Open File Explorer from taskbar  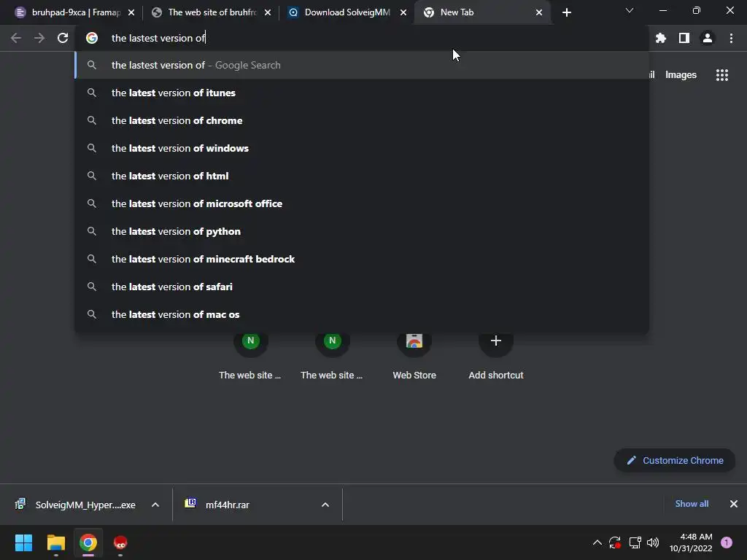point(55,542)
